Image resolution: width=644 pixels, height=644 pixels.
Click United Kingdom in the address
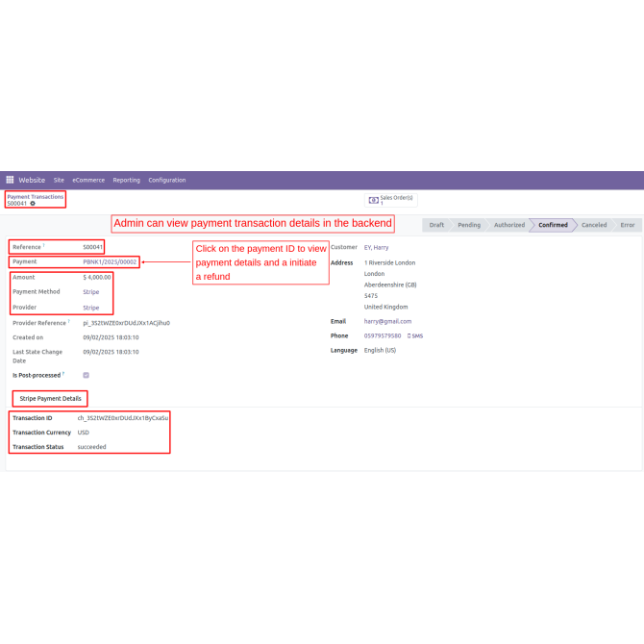point(385,307)
